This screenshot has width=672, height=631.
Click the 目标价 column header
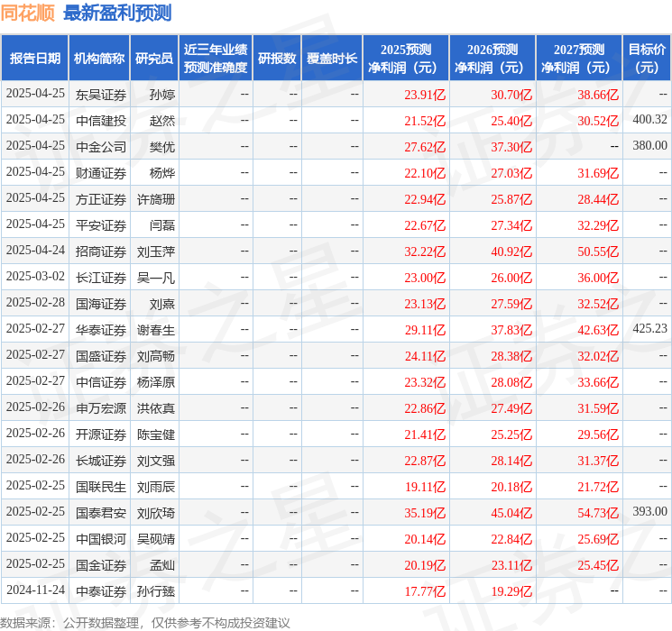646,59
